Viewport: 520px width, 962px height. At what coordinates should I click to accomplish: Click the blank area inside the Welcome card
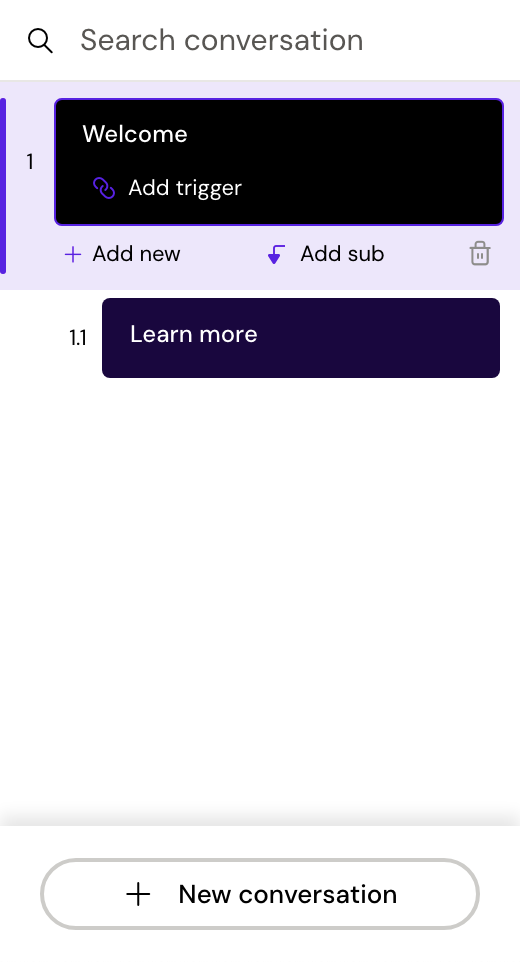(374, 162)
